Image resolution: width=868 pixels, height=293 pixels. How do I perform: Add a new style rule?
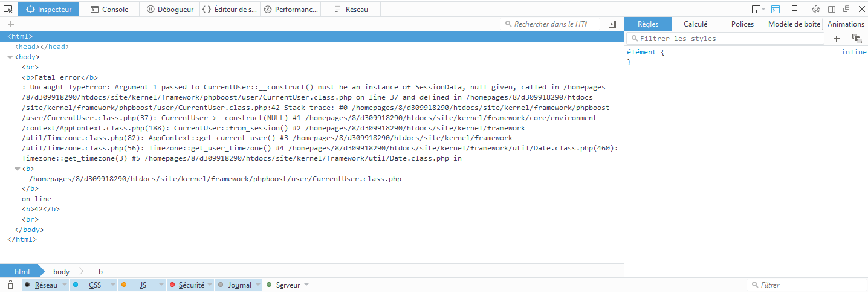[x=837, y=38]
